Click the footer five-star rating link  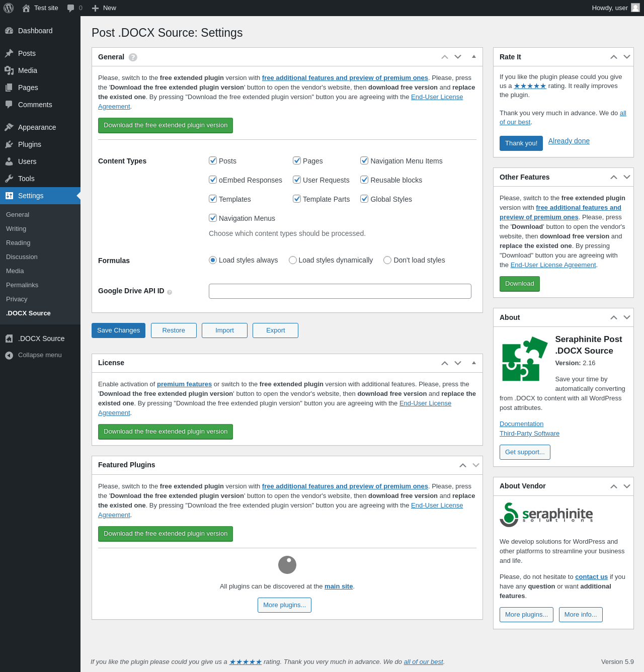(x=246, y=662)
